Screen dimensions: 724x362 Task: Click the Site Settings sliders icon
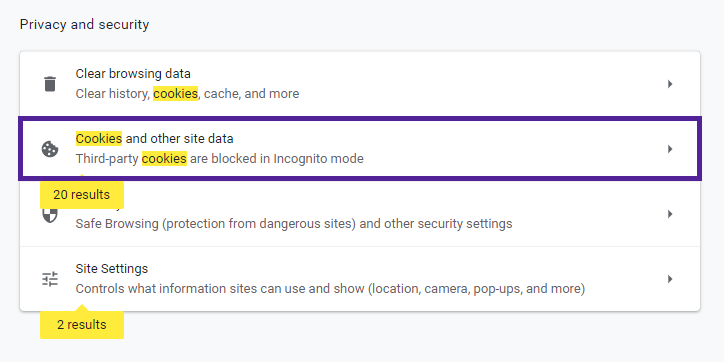[50, 279]
